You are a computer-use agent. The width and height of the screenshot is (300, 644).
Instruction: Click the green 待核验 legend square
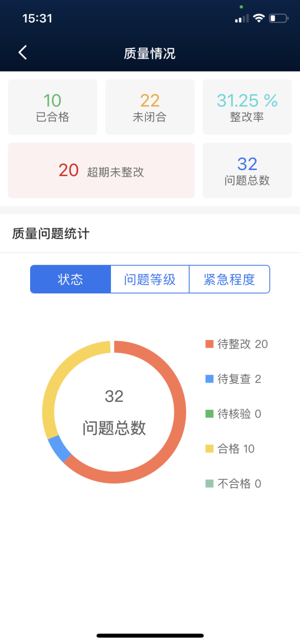point(210,414)
